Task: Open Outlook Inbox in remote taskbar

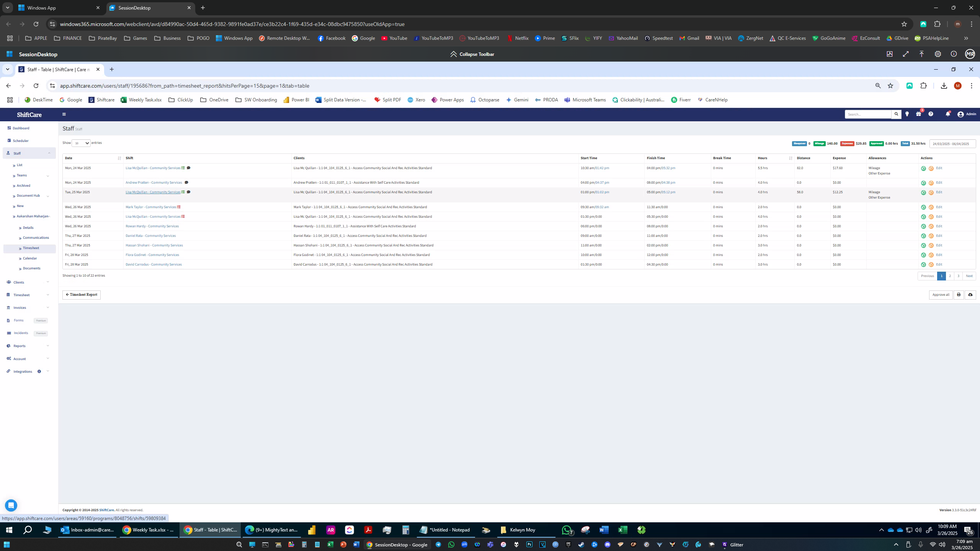Action: click(x=87, y=530)
